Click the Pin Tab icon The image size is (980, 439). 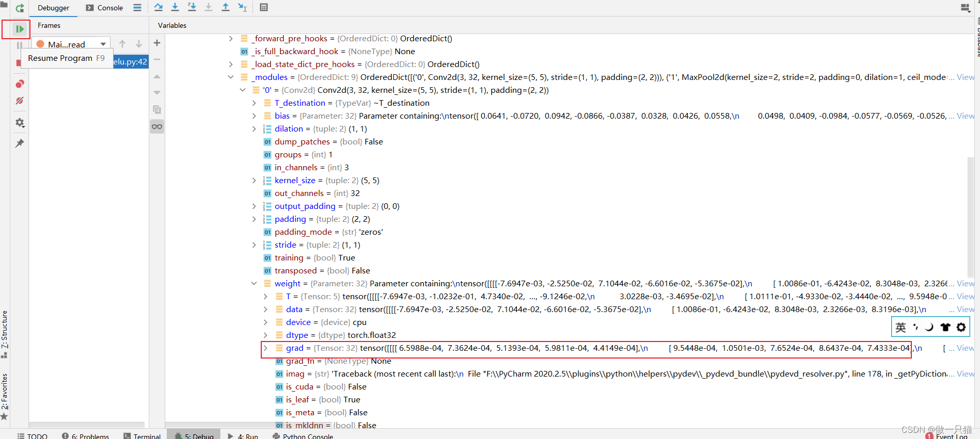pyautogui.click(x=20, y=143)
